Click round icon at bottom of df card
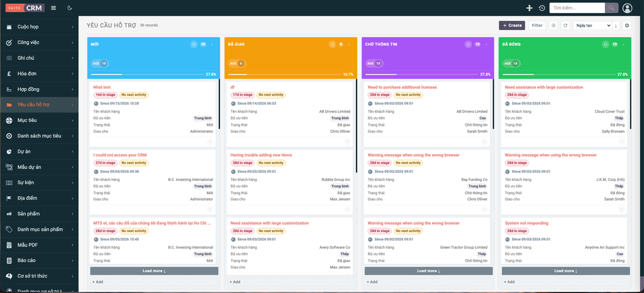 347,141
